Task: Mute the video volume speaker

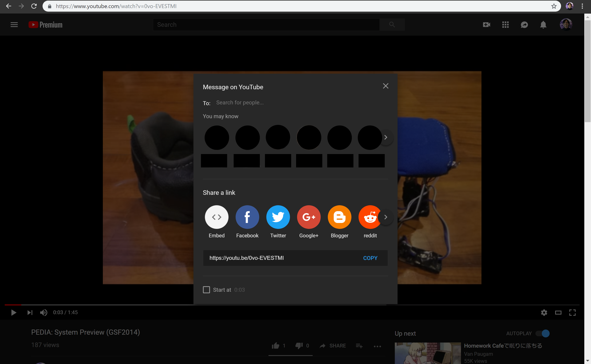Action: coord(44,312)
